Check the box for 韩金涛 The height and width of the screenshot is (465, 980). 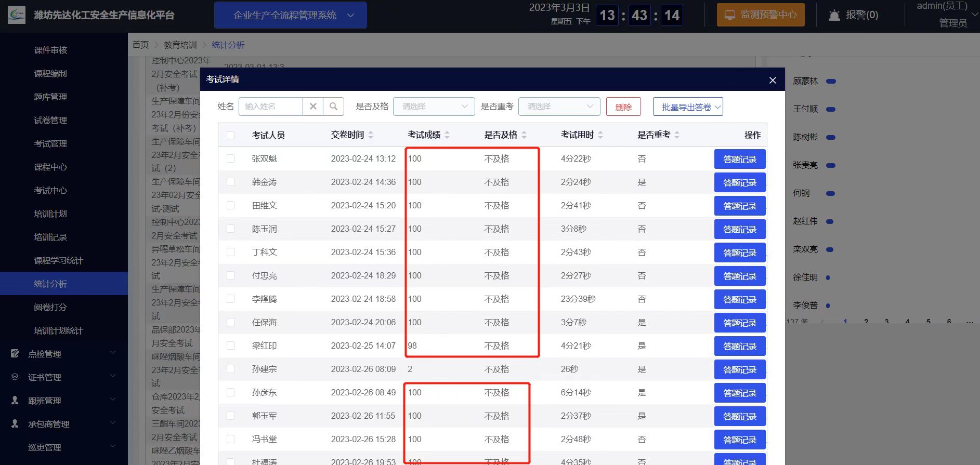pos(231,182)
